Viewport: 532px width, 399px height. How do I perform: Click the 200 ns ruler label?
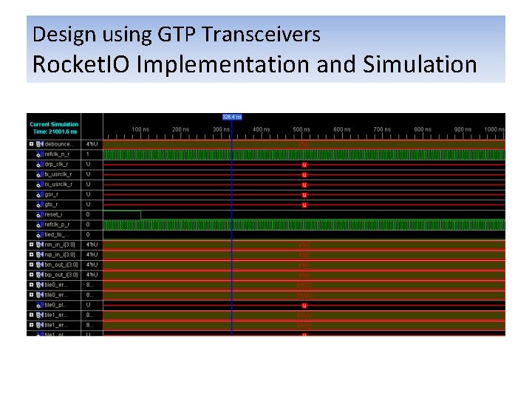pyautogui.click(x=180, y=129)
